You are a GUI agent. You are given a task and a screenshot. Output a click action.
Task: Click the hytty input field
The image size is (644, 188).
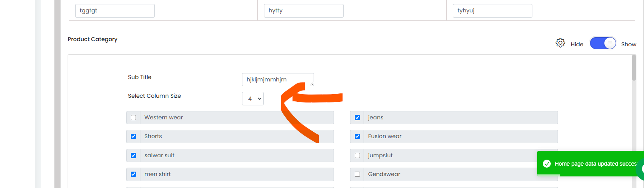tap(304, 11)
